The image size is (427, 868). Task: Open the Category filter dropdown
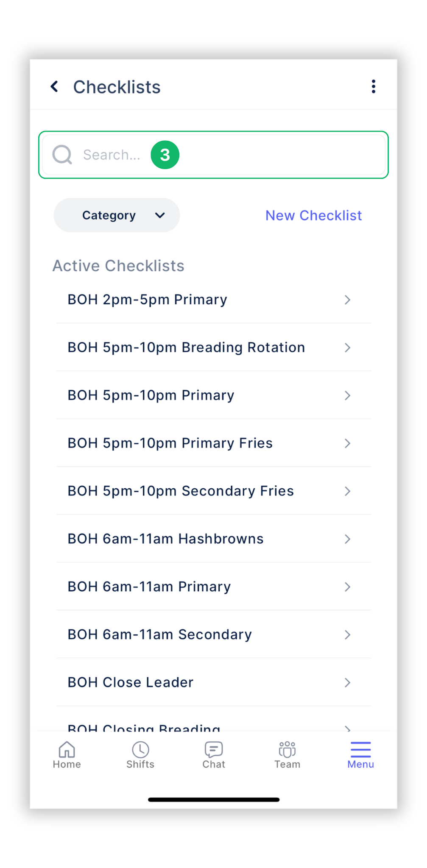117,215
